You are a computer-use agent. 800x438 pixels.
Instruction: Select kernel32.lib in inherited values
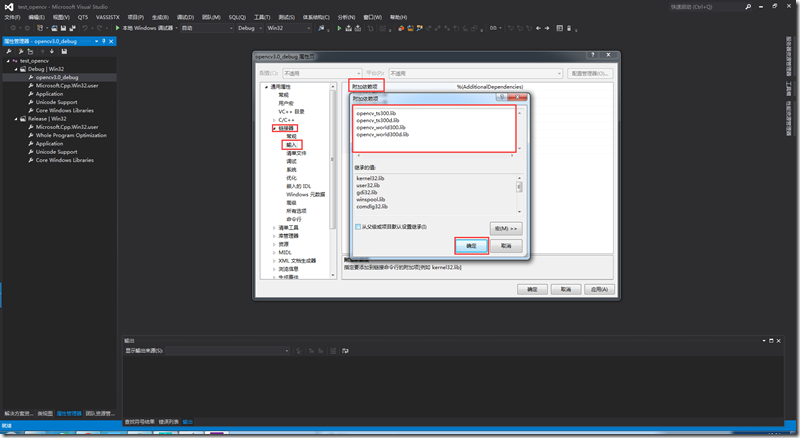(370, 178)
